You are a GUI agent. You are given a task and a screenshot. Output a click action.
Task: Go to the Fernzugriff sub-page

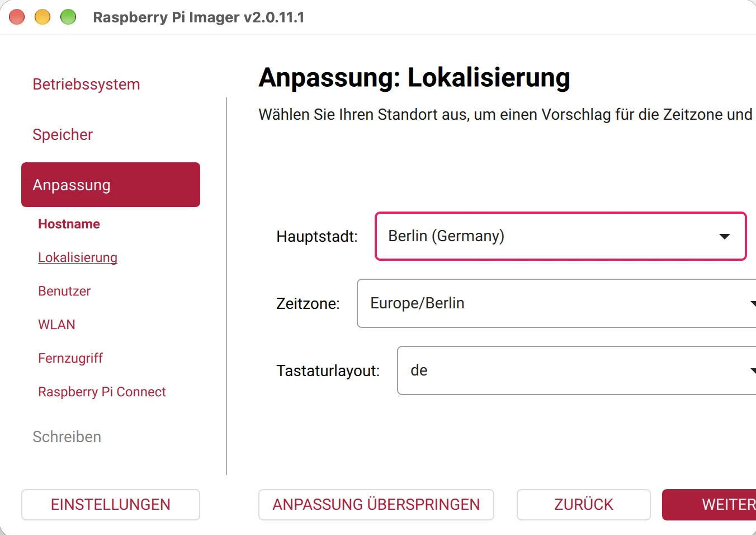70,358
